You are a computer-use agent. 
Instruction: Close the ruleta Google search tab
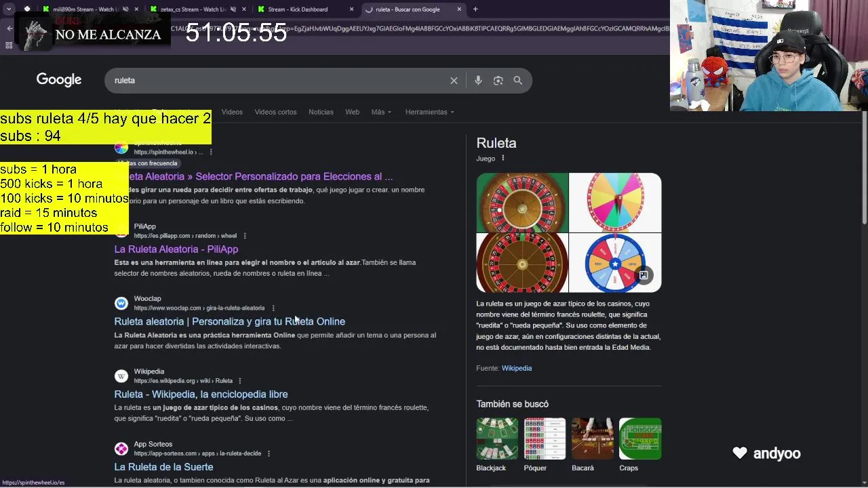click(459, 9)
